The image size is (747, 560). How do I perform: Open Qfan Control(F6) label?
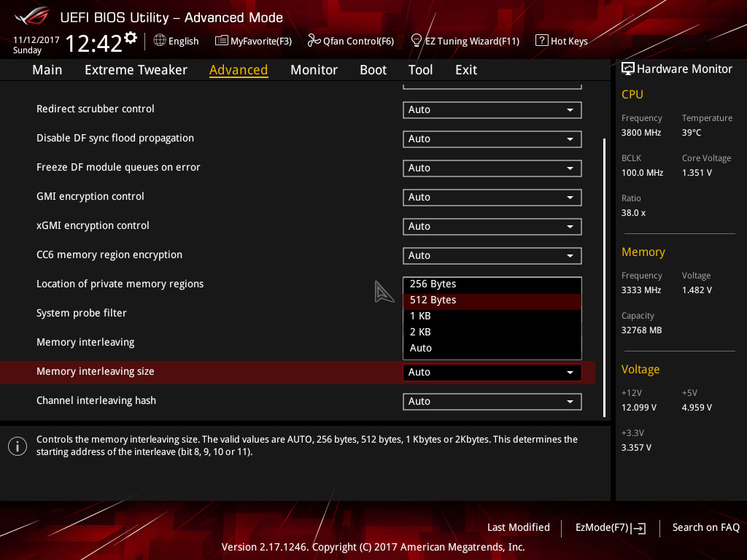coord(358,42)
